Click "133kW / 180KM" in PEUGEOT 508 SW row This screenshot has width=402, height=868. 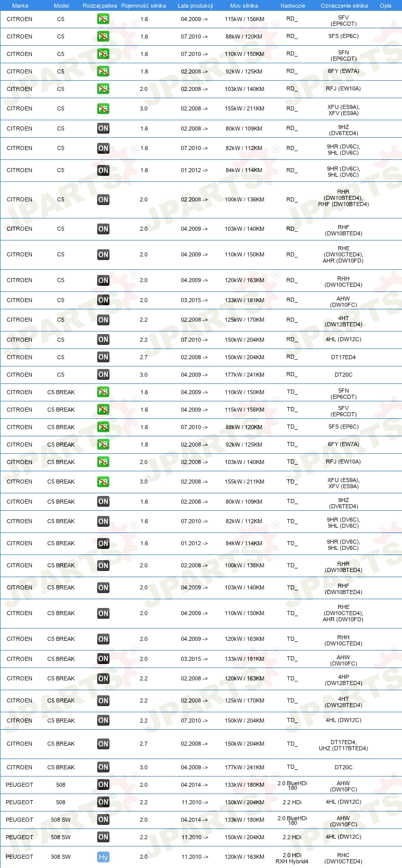pos(244,820)
